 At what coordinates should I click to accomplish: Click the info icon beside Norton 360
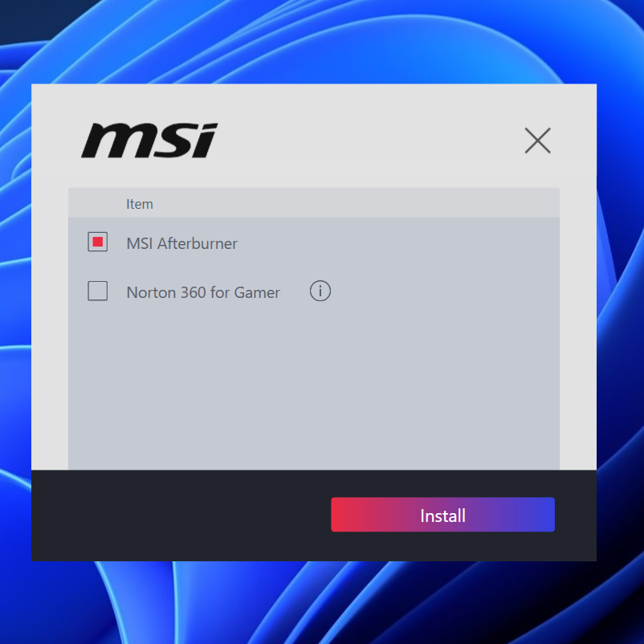(x=320, y=291)
